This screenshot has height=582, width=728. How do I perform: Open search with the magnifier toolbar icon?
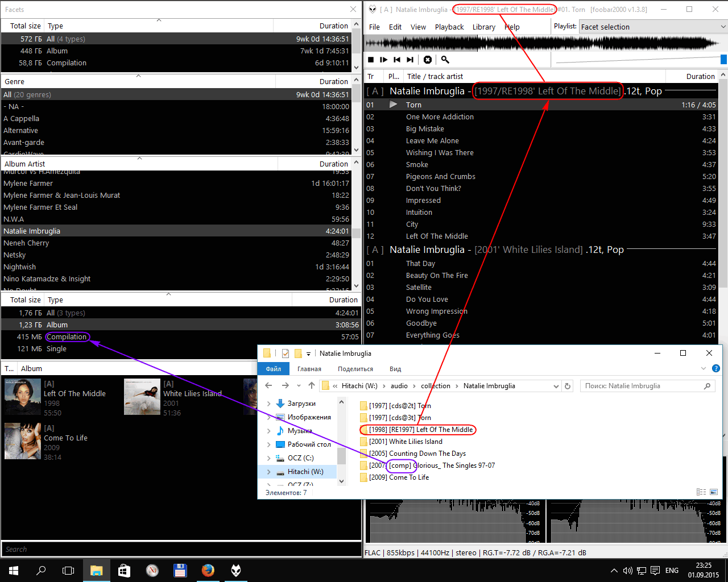click(x=445, y=60)
